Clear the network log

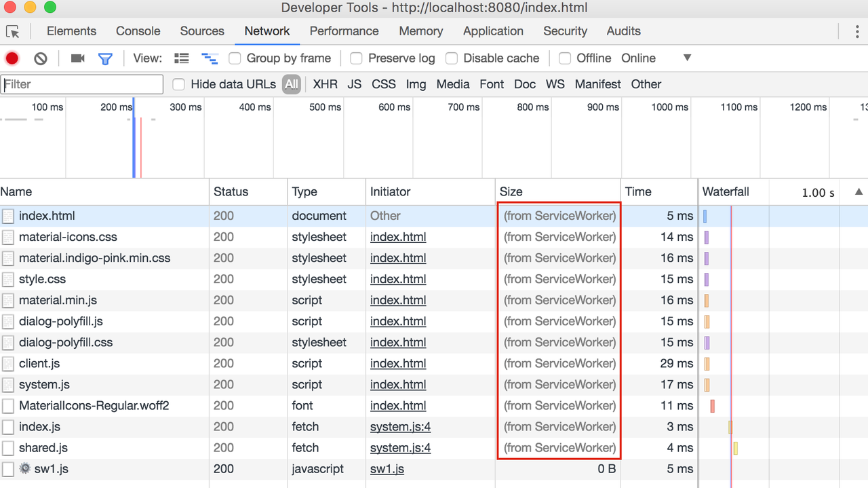point(41,58)
